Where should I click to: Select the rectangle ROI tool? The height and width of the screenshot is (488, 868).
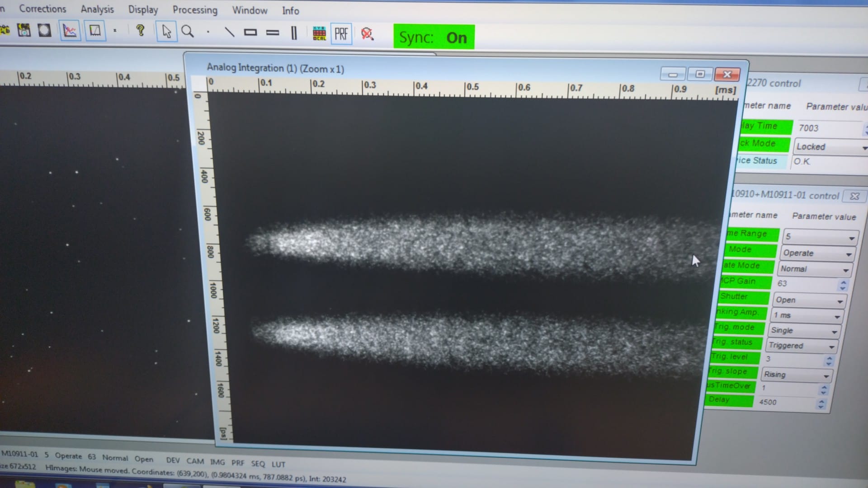tap(250, 33)
